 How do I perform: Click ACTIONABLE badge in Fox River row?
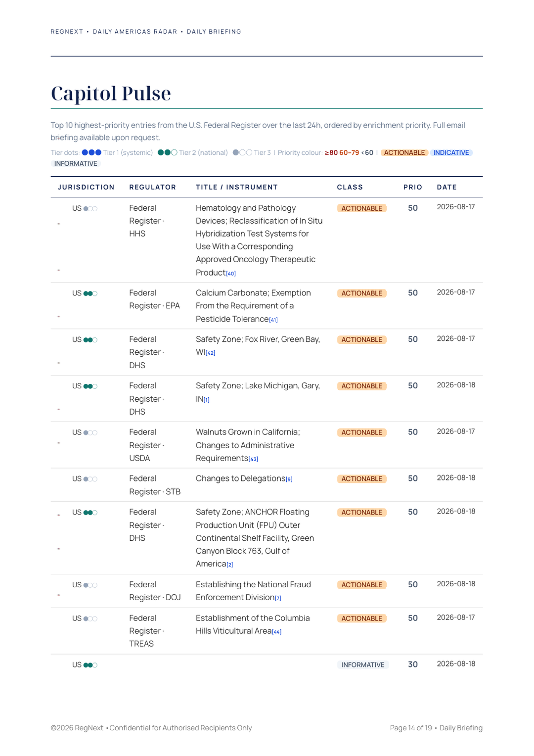click(362, 340)
